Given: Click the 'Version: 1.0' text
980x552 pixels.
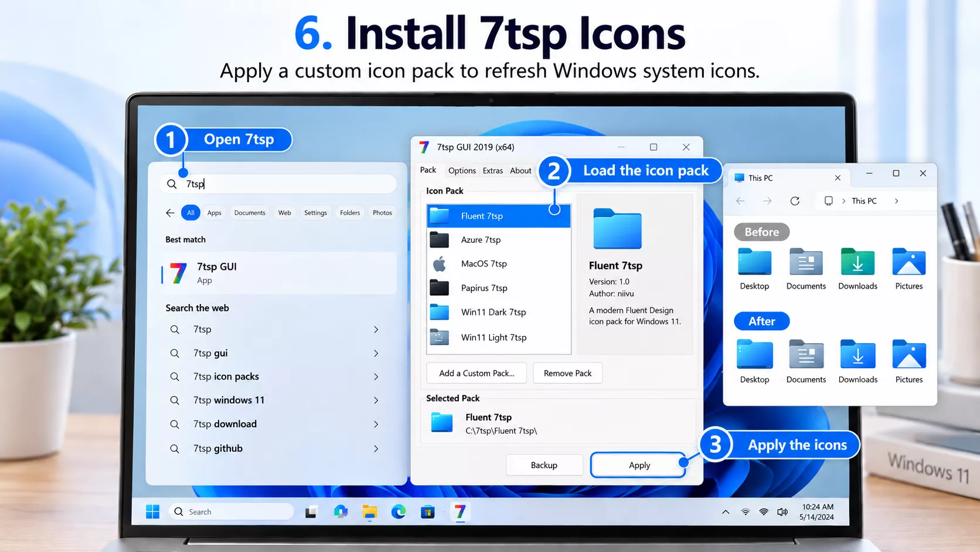Looking at the screenshot, I should (609, 282).
